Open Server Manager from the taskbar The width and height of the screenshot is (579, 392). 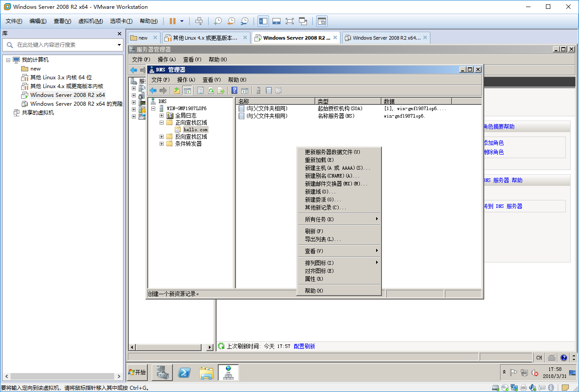pos(161,372)
